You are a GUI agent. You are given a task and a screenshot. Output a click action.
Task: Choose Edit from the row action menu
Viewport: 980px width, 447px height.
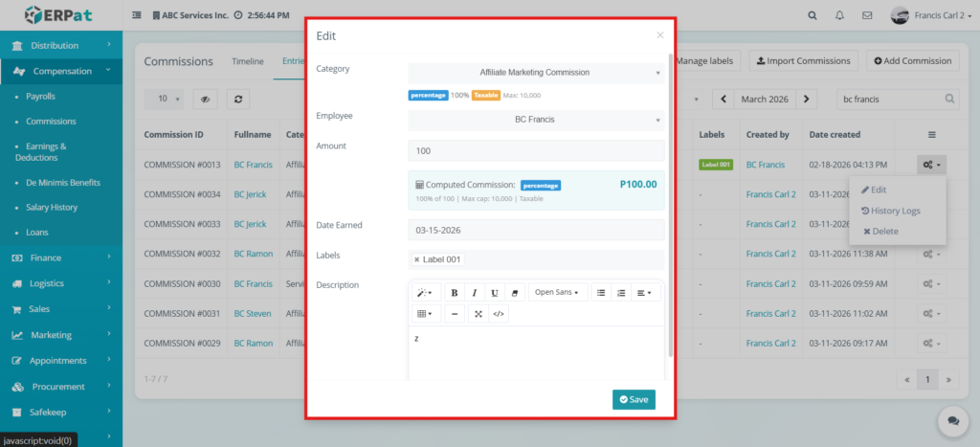coord(874,190)
